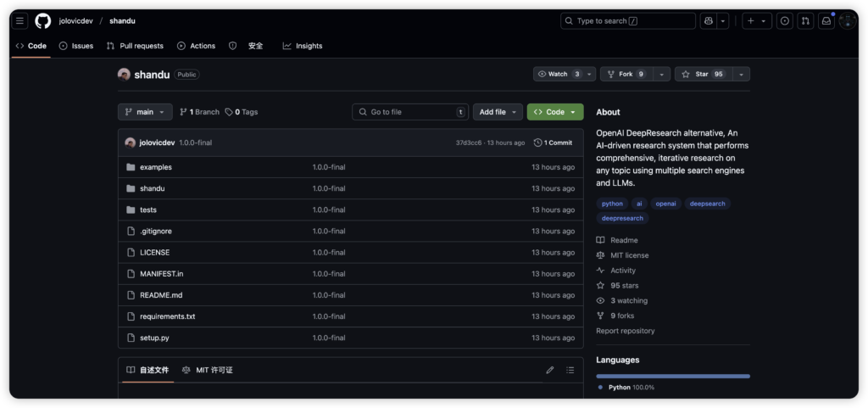Open pull requests icon in top header

pyautogui.click(x=805, y=21)
